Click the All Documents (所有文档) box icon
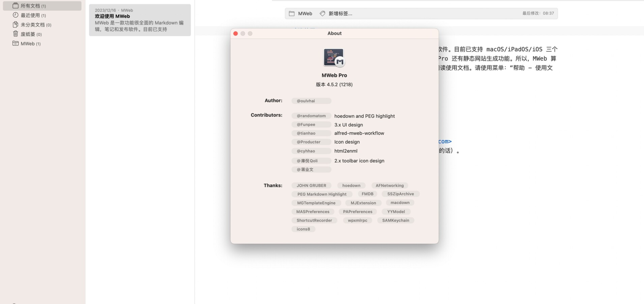 (16, 5)
